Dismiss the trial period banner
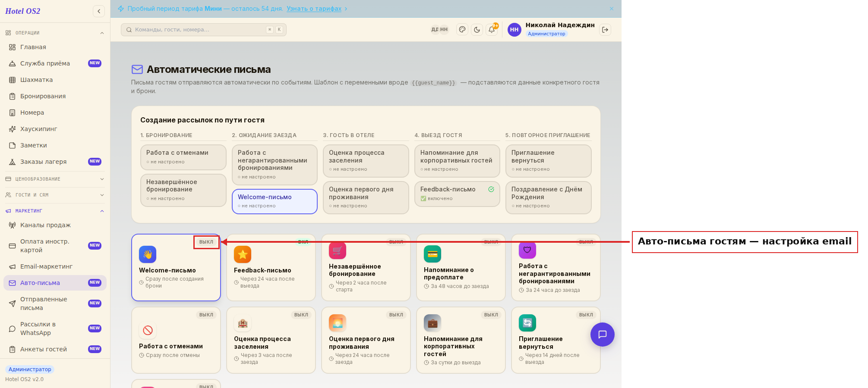 pos(612,9)
